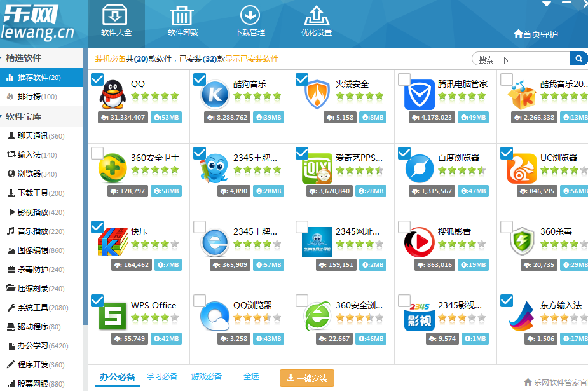This screenshot has width=588, height=391.
Task: Uncheck the 百度浏览器 checkbox
Action: [x=404, y=153]
